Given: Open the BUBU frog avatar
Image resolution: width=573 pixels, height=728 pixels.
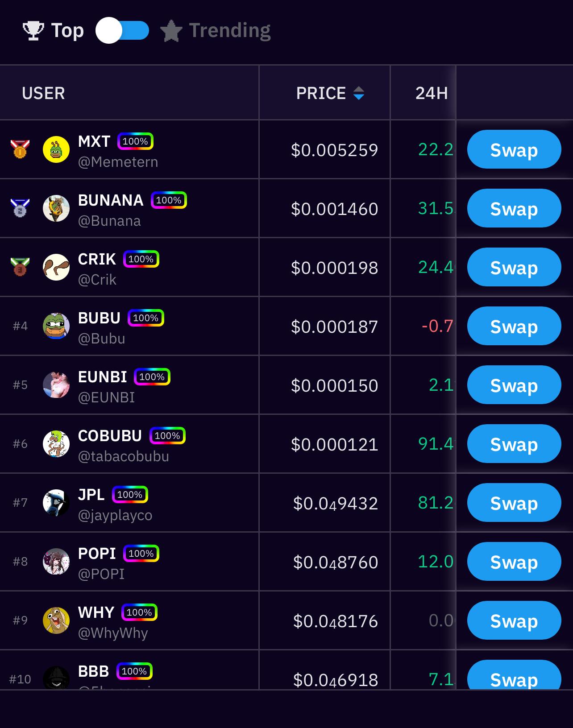Looking at the screenshot, I should point(56,326).
